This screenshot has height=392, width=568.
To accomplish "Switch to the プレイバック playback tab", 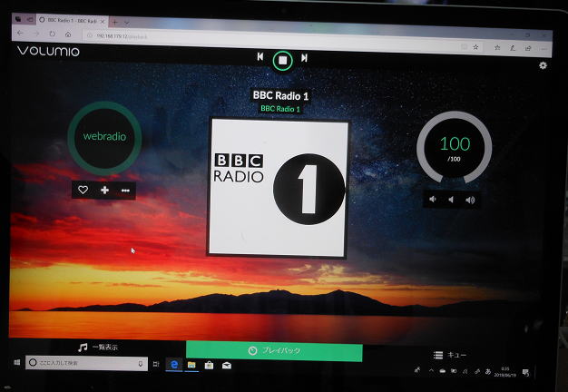I will [274, 350].
